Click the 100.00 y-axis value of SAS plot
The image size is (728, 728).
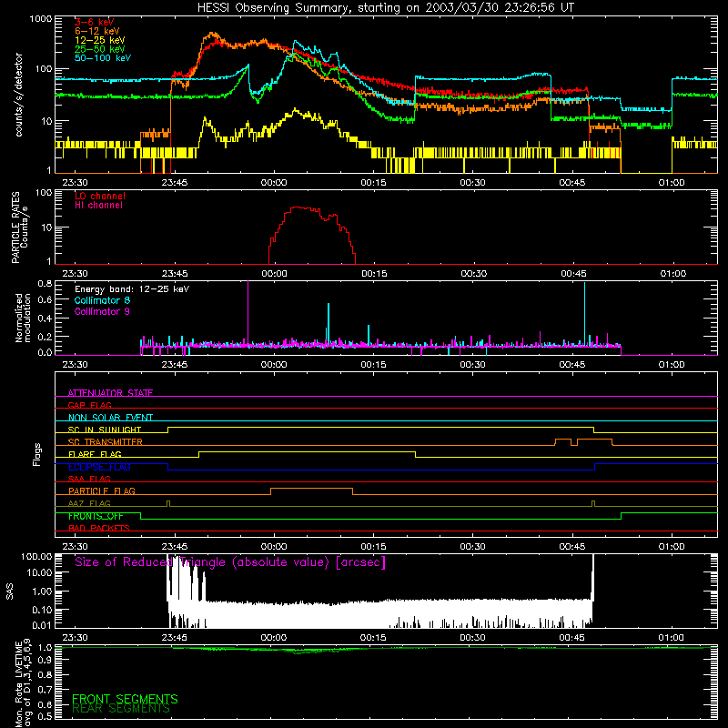pos(36,556)
